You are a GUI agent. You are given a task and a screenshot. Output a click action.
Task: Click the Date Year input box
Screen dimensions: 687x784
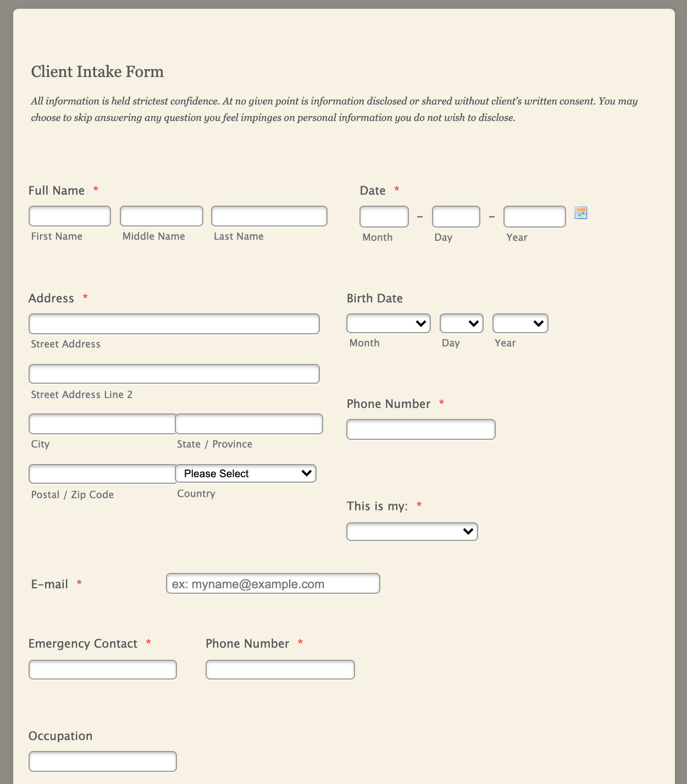(x=535, y=217)
